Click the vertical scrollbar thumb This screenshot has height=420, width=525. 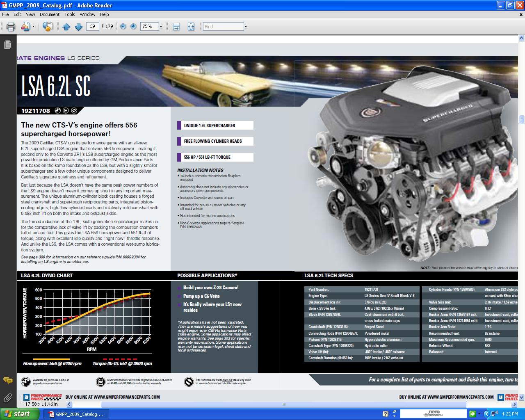tap(521, 119)
